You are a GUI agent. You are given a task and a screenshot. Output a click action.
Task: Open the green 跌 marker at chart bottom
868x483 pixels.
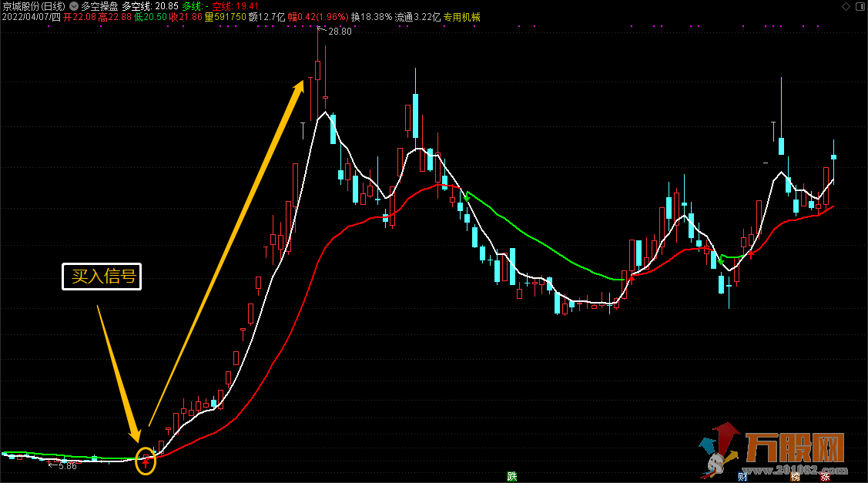click(512, 476)
